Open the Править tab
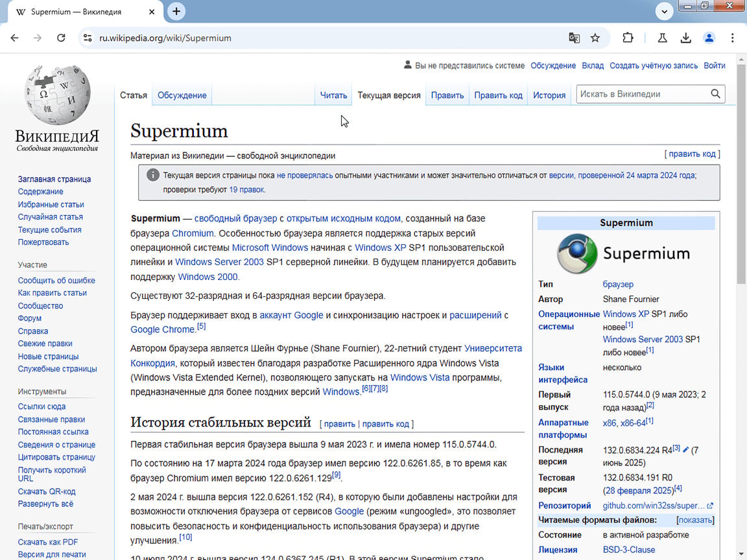Viewport: 747px width, 560px height. [x=447, y=95]
